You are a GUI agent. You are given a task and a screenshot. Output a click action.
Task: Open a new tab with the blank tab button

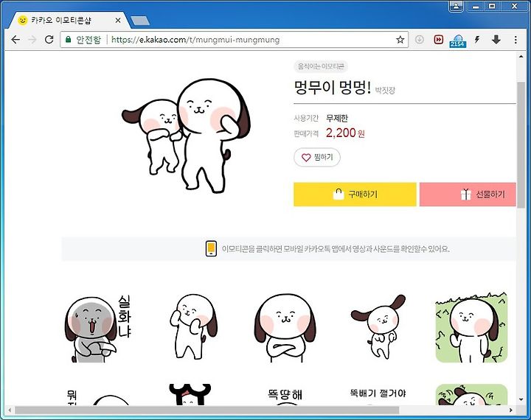(140, 21)
